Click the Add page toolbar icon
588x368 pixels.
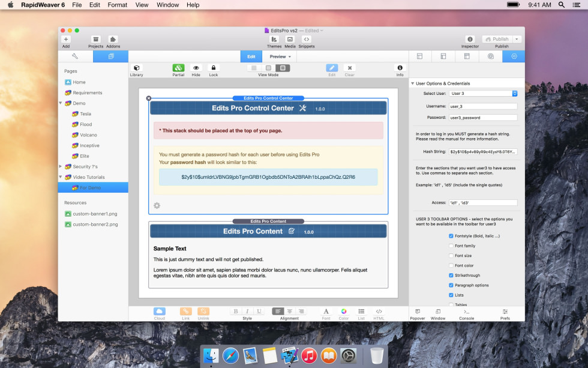click(x=66, y=40)
